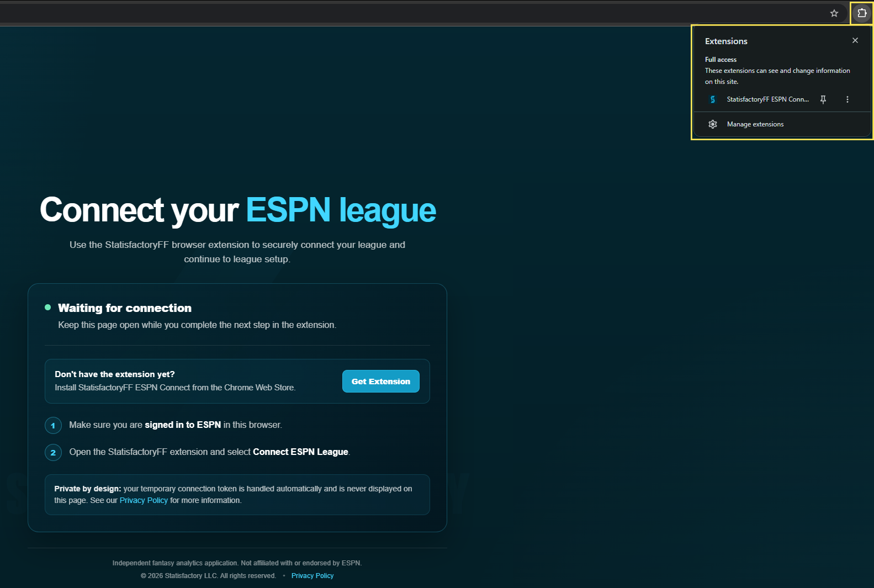Open the footer Privacy Policy link
Image resolution: width=874 pixels, height=588 pixels.
312,576
